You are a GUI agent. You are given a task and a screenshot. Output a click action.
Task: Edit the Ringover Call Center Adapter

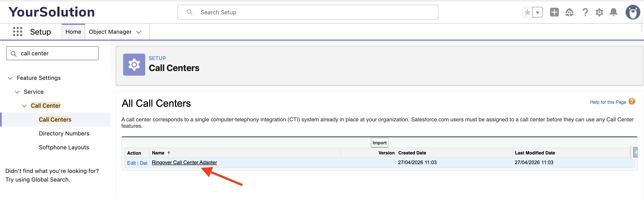click(131, 163)
